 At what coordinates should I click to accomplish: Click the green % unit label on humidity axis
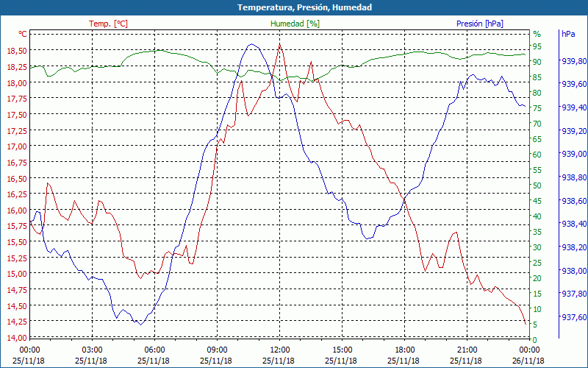point(537,34)
